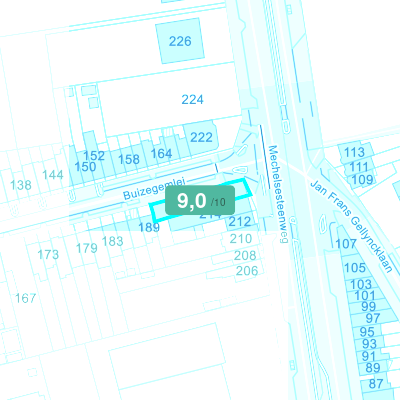Click house number 87
Screen dimensions: 400x400
tap(376, 384)
